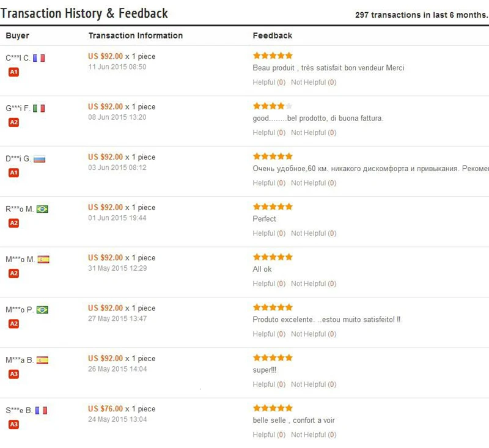Click the A2 level badge under G***i F.
Image resolution: width=489 pixels, height=448 pixels.
pyautogui.click(x=13, y=122)
